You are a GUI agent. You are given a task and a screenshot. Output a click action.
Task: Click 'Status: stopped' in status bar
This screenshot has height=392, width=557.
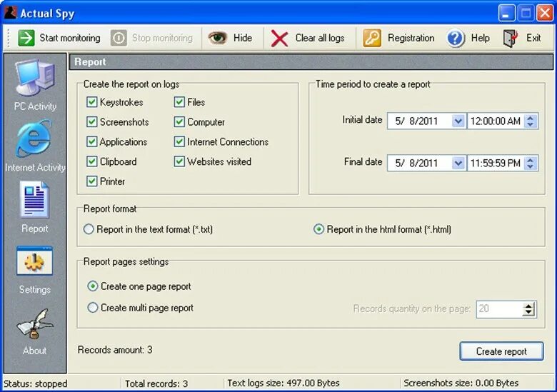36,383
